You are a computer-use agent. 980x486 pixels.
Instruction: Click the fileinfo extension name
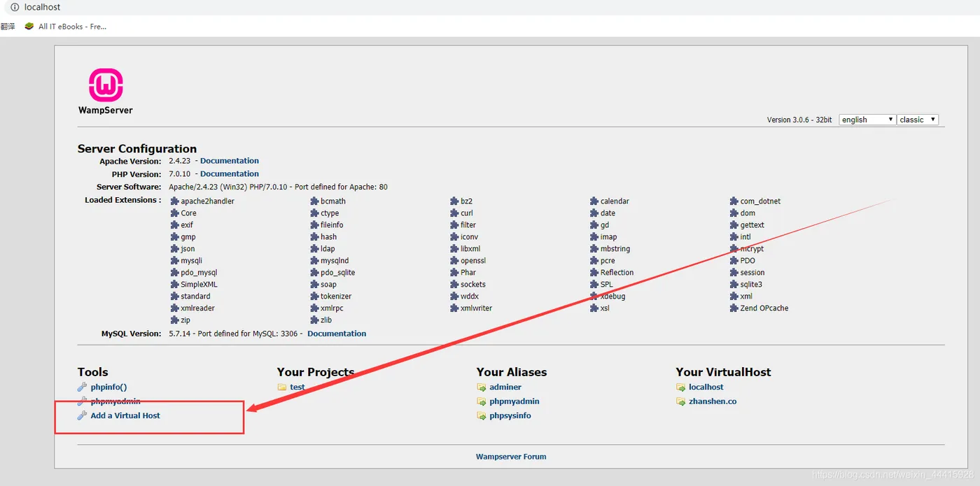click(332, 225)
